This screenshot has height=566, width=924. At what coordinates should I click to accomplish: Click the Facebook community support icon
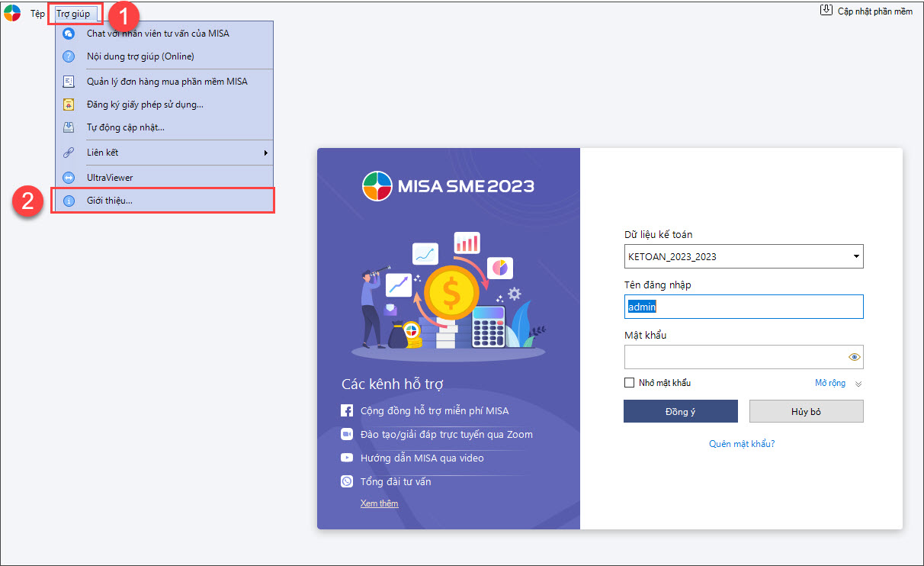coord(347,411)
